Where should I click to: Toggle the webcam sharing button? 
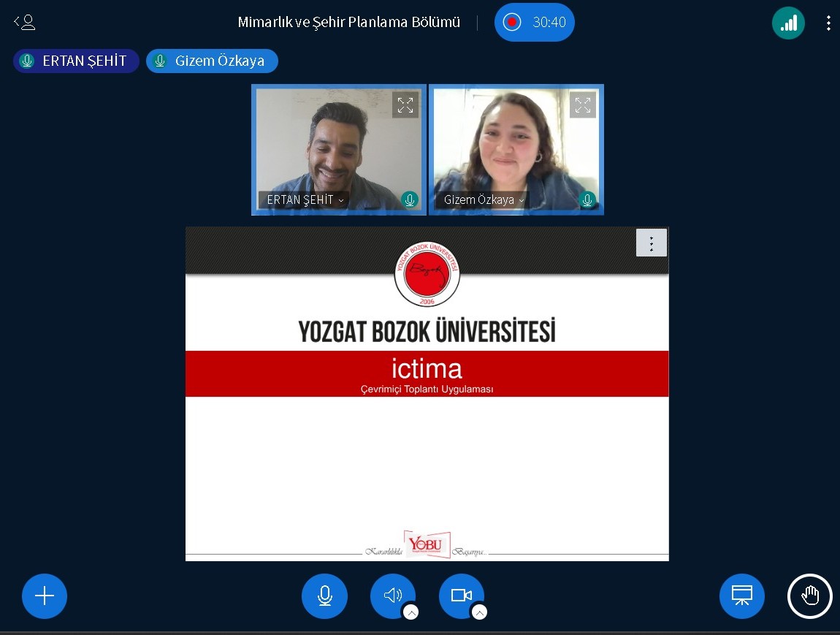pyautogui.click(x=460, y=595)
